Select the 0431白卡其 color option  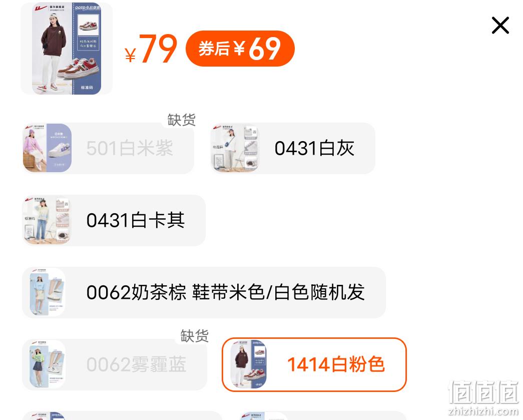point(114,220)
